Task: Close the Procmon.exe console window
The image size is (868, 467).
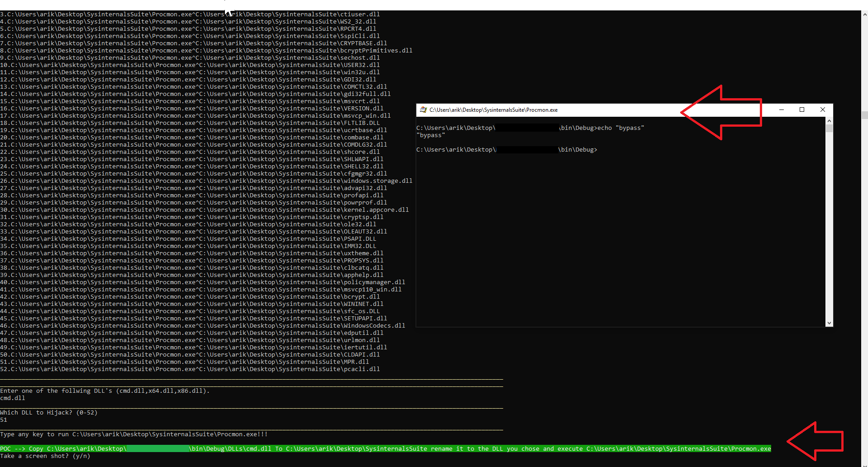Action: pos(823,110)
